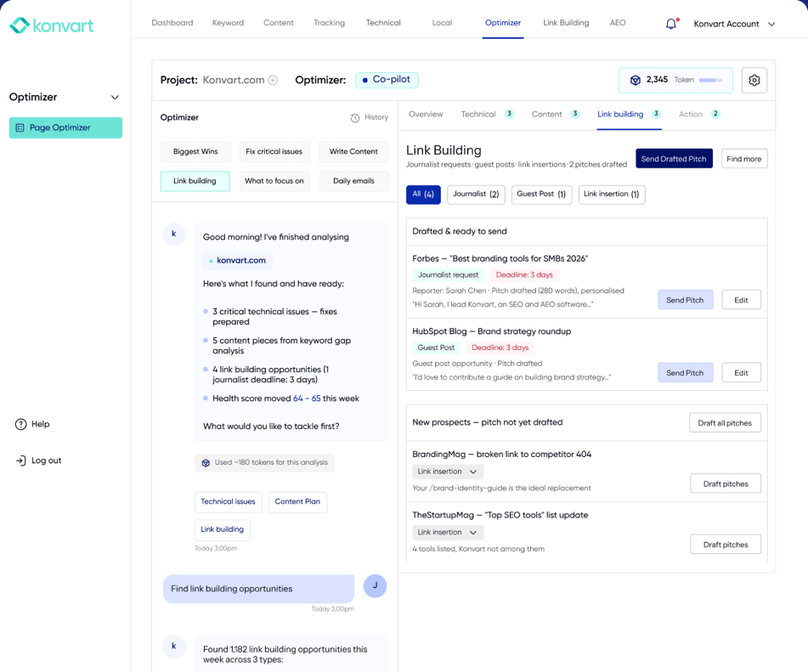Select the Biggest Wins chip
The width and height of the screenshot is (808, 672).
195,151
